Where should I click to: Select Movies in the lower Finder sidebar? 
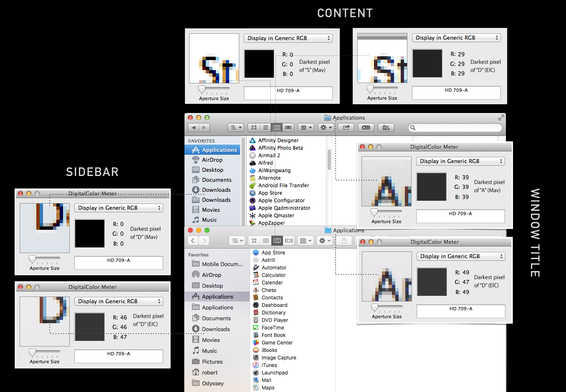pyautogui.click(x=217, y=340)
